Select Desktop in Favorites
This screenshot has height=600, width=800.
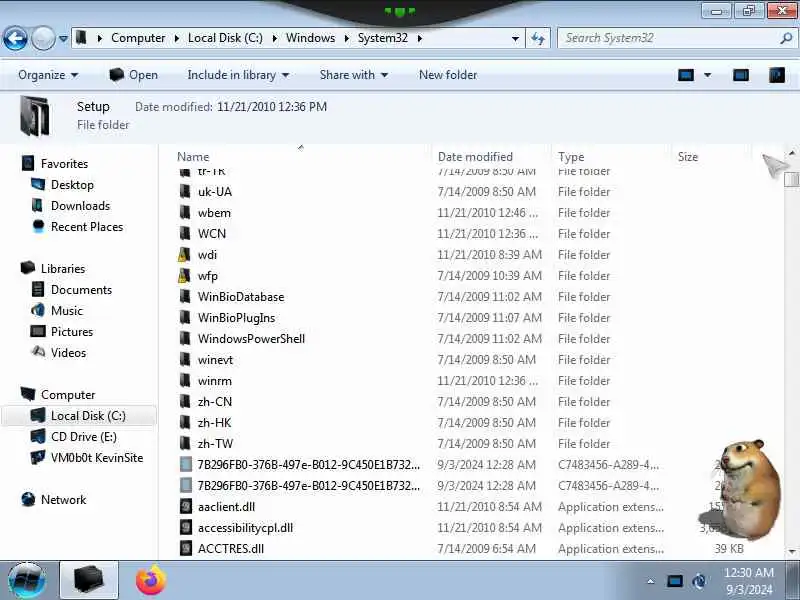click(x=72, y=185)
